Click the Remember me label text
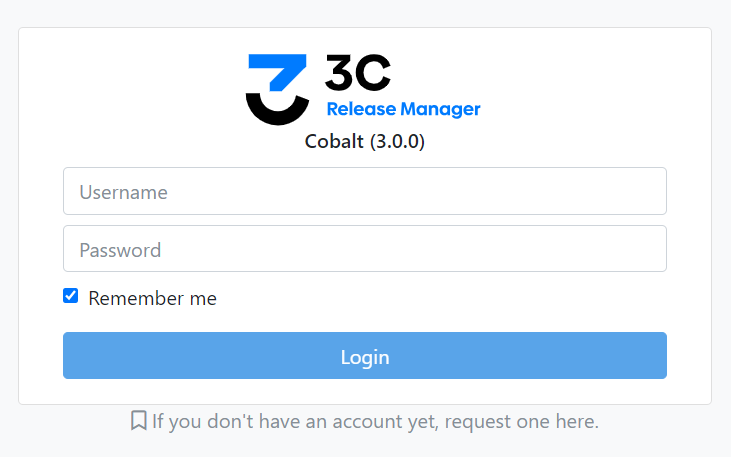 coord(152,298)
